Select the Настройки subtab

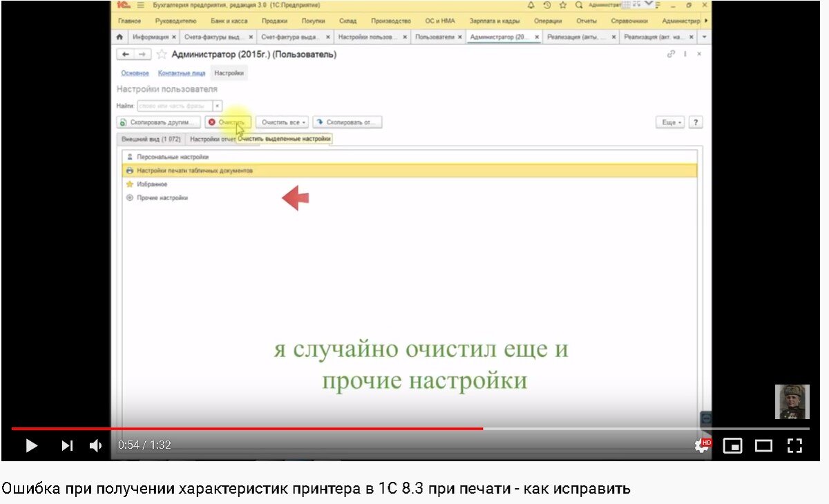coord(229,72)
